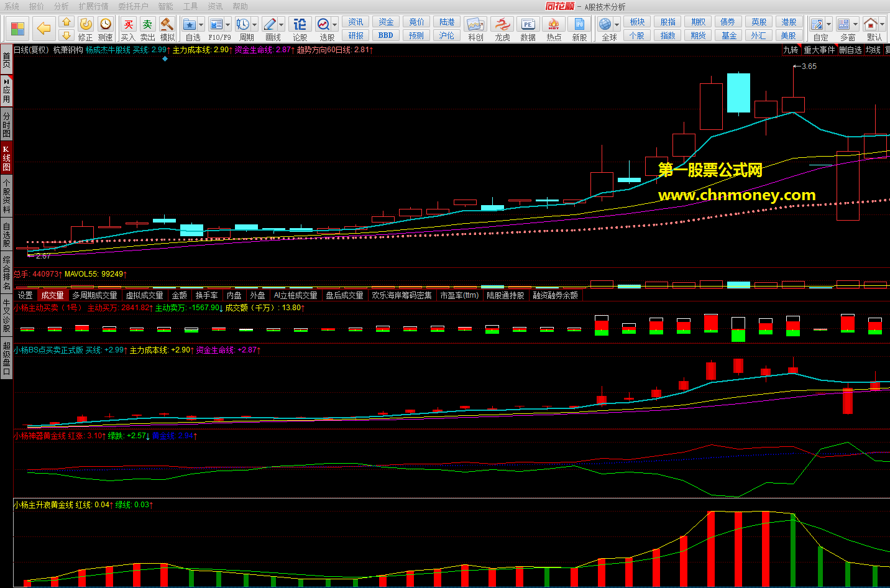Viewport: 890px width, 588px height.
Task: Open the 系统 menu
Action: (12, 6)
